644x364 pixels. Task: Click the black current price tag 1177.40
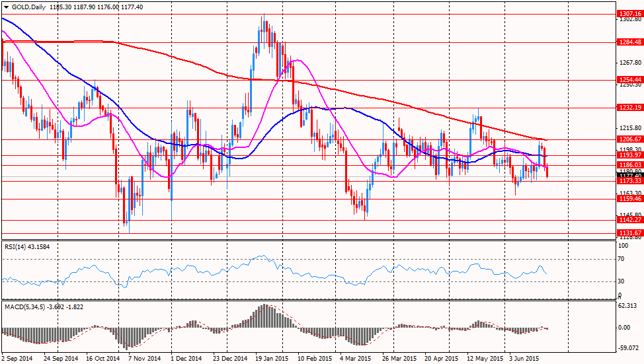630,176
